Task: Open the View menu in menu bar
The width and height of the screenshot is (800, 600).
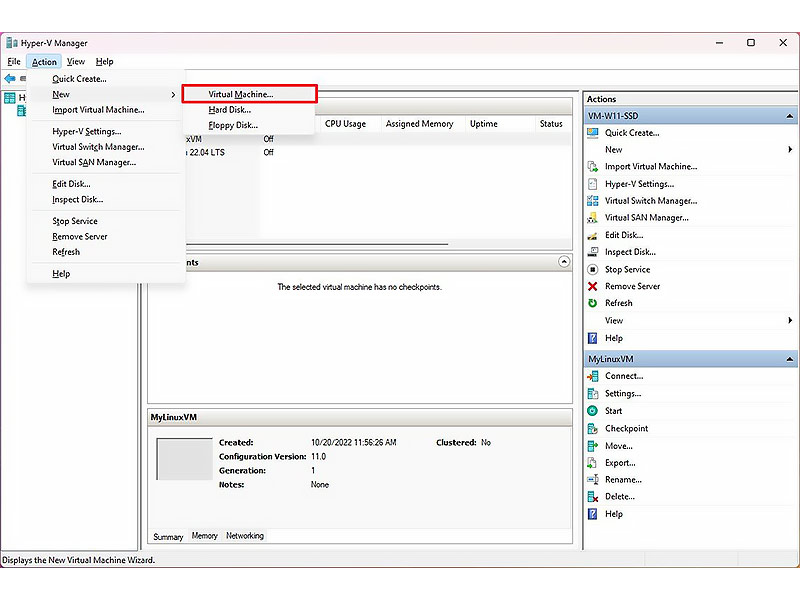Action: tap(76, 62)
